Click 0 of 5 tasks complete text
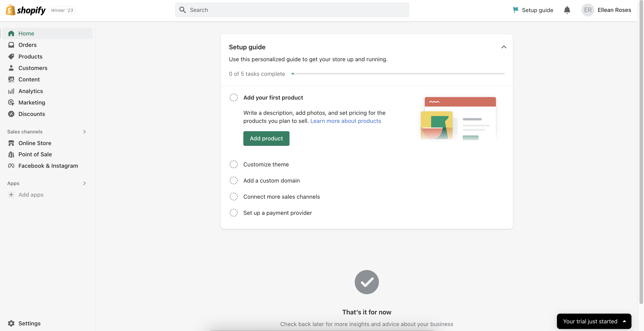The image size is (644, 331). tap(257, 74)
